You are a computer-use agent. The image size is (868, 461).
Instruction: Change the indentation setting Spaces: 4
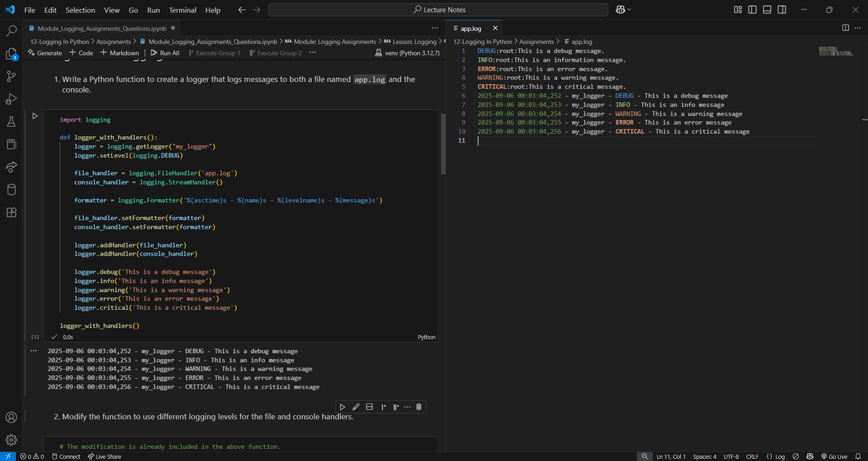pyautogui.click(x=705, y=457)
